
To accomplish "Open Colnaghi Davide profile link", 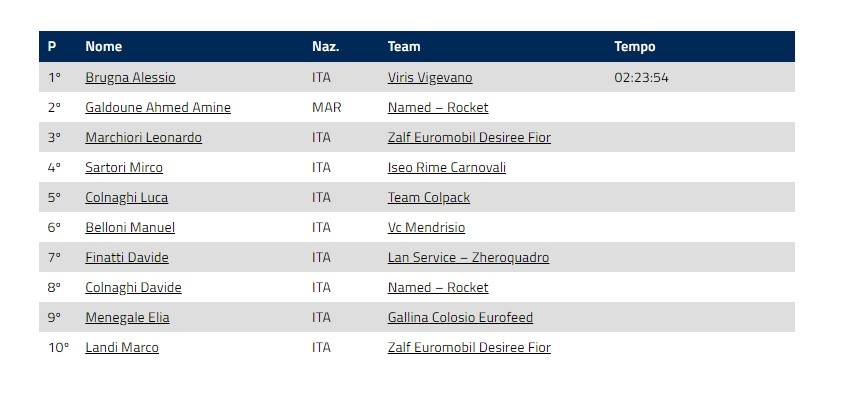I will [x=133, y=288].
